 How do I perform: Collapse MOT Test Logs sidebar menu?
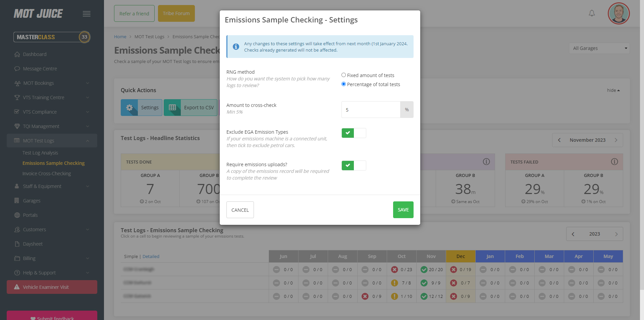click(52, 141)
